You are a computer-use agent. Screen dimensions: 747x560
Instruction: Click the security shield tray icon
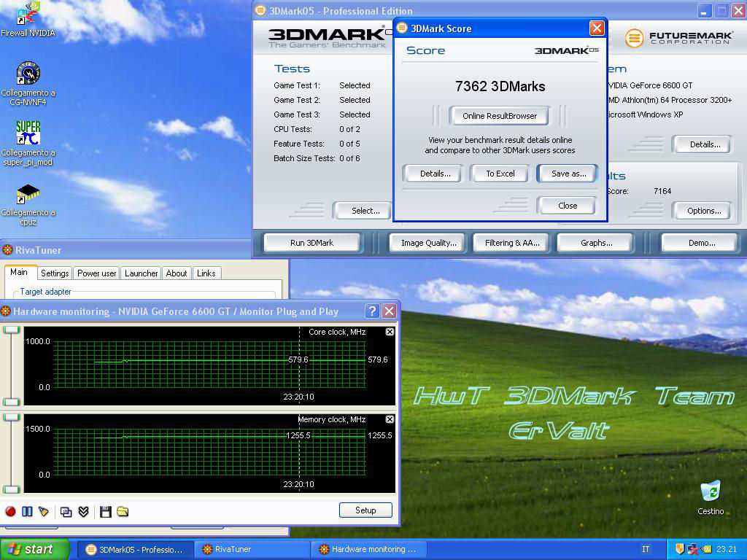click(680, 549)
